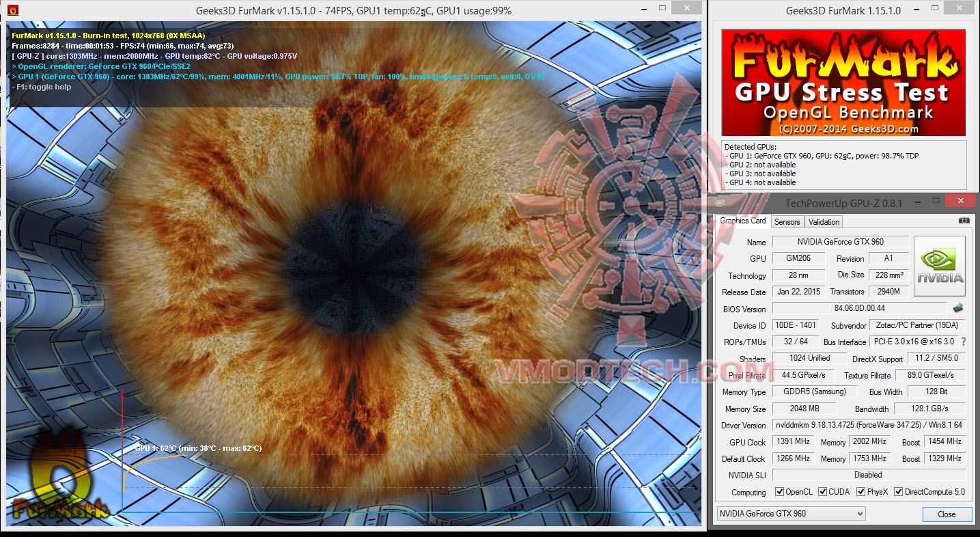Click the Bus Width field showing 128 Bit
Screen dimensions: 980x537
tap(936, 391)
